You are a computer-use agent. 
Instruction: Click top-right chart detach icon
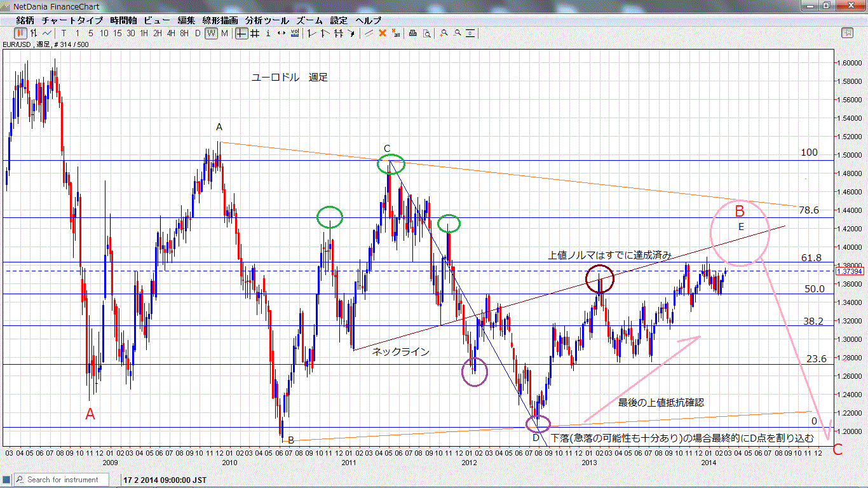tap(847, 33)
